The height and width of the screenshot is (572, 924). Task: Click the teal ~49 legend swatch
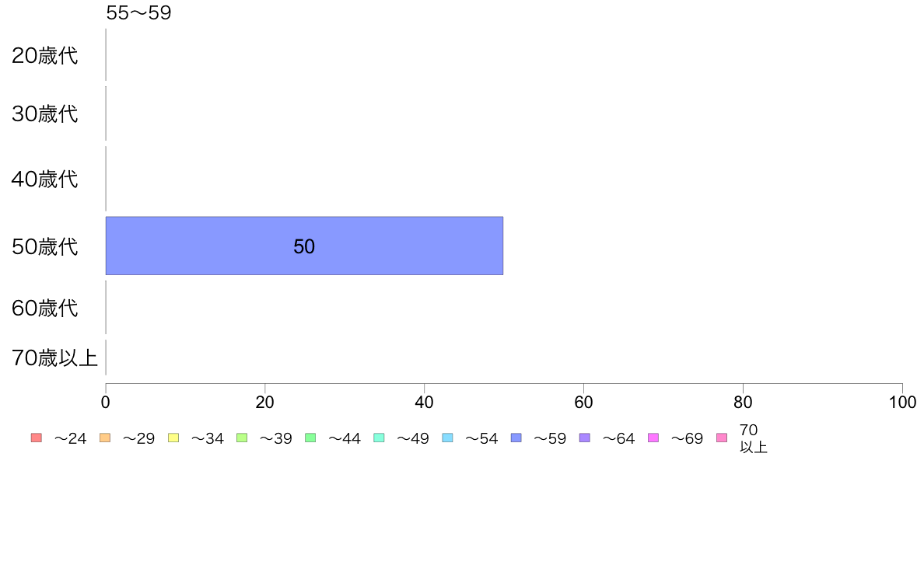(x=379, y=438)
